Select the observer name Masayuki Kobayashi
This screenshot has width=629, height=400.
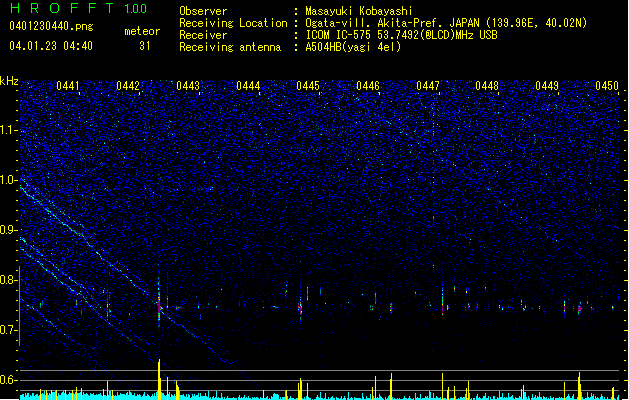click(x=359, y=11)
